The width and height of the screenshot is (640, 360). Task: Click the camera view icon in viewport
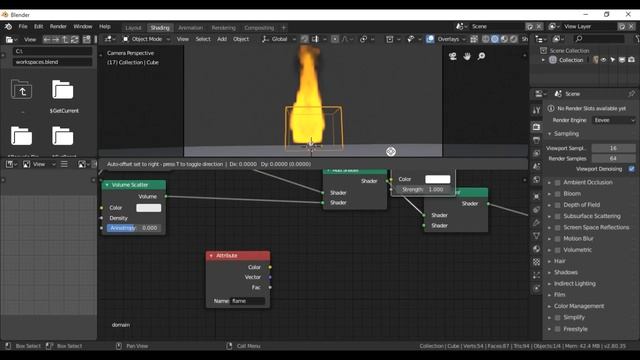(453, 56)
